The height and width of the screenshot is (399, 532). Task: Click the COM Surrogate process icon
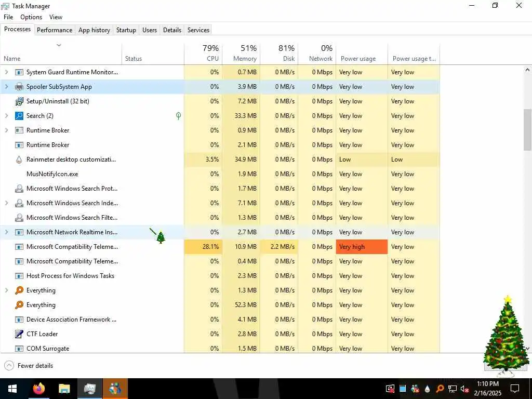19,349
